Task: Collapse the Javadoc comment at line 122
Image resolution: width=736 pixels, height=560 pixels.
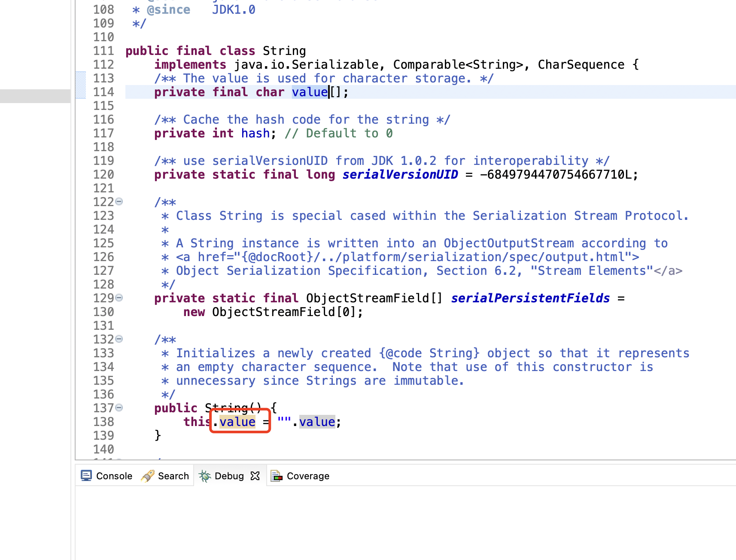Action: pos(119,201)
